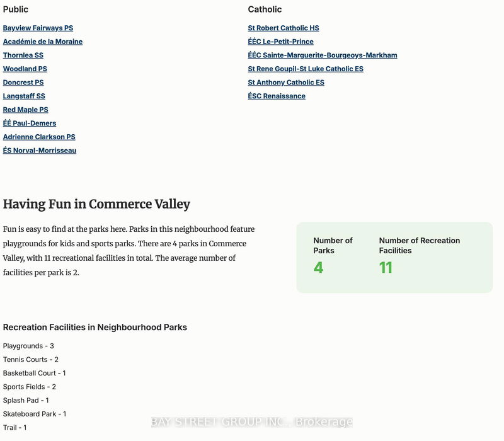Open the St Robert Catholic HS link
Screen dimensions: 504x441
click(x=283, y=28)
